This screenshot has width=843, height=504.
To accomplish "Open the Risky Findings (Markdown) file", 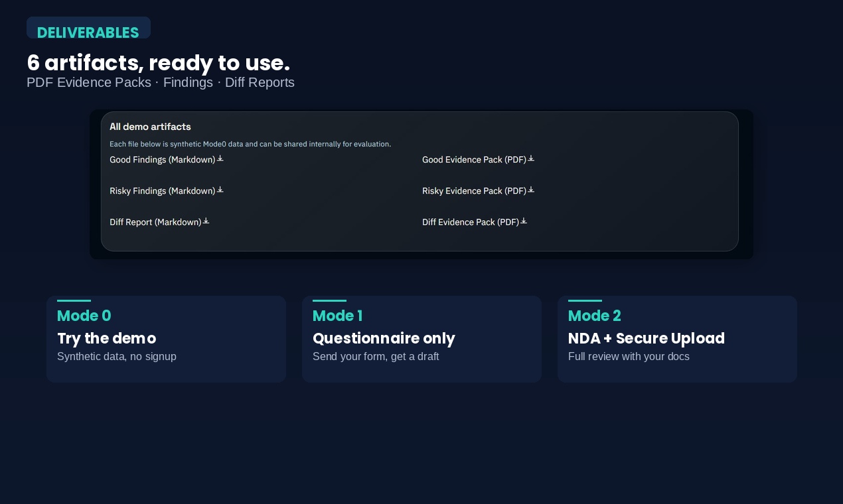I will click(x=163, y=191).
